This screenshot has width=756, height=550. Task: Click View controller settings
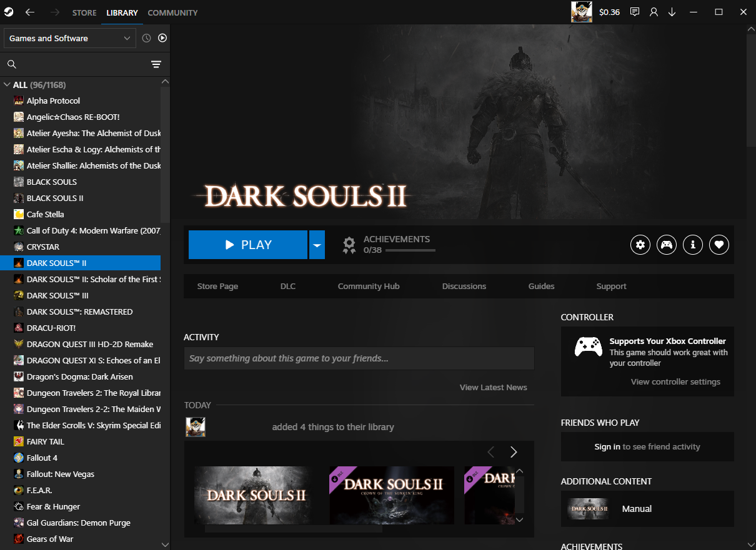[x=675, y=381]
